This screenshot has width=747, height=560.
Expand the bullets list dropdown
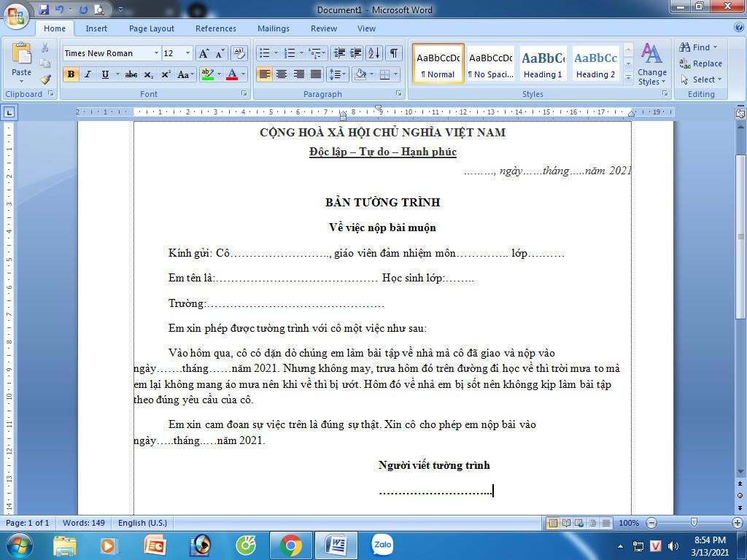pyautogui.click(x=276, y=52)
